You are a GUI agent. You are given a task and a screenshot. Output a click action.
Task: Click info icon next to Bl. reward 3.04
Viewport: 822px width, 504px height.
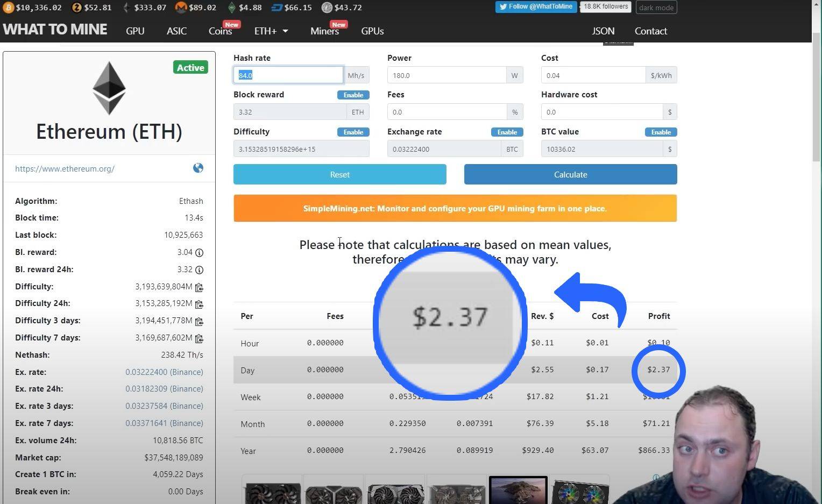[199, 253]
